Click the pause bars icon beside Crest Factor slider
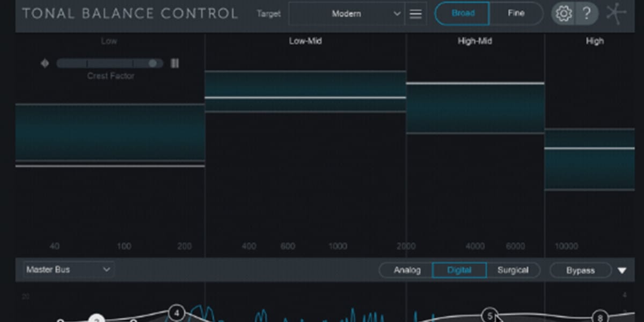This screenshot has width=644, height=322. pyautogui.click(x=174, y=63)
